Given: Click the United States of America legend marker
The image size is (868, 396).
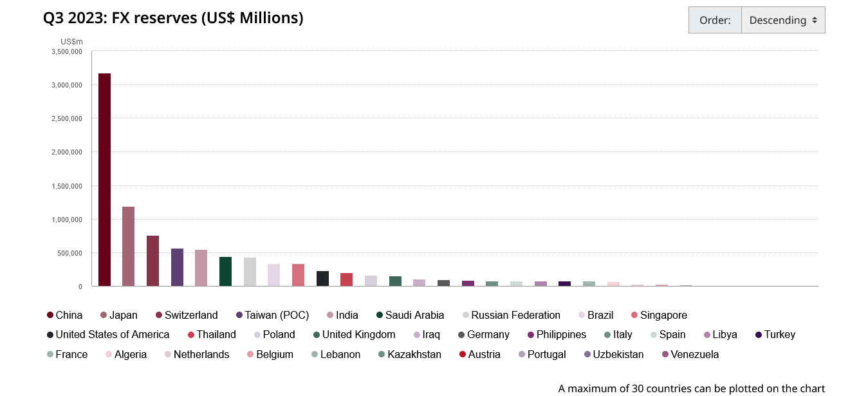Looking at the screenshot, I should click(50, 335).
